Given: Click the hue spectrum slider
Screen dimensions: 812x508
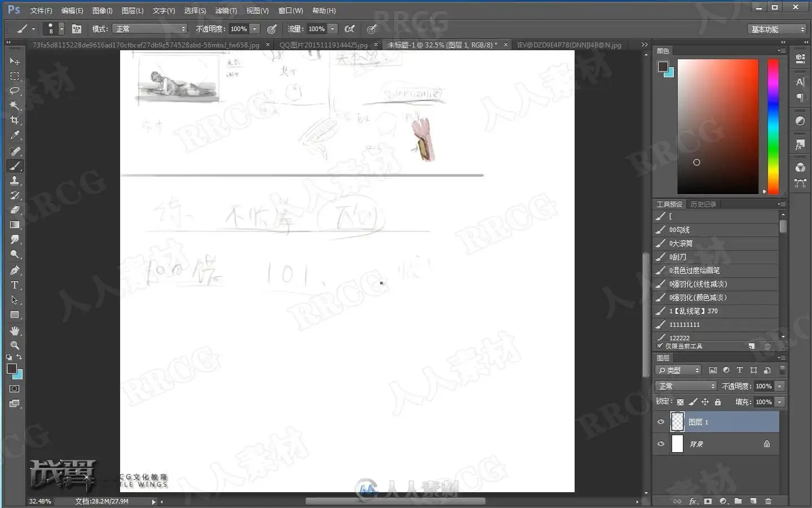Looking at the screenshot, I should click(x=773, y=126).
